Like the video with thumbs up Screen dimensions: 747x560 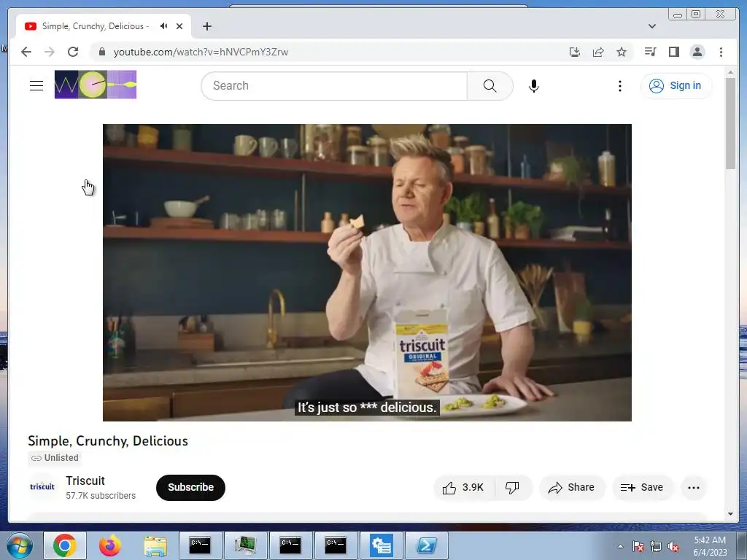pos(463,488)
